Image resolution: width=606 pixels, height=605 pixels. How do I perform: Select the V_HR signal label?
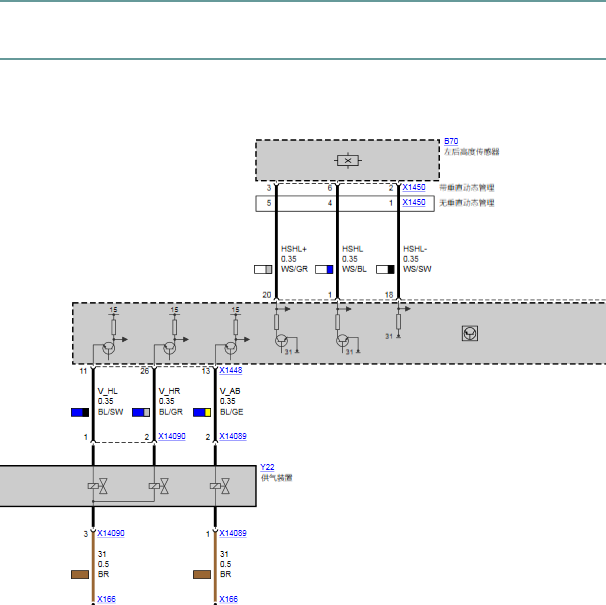click(169, 391)
